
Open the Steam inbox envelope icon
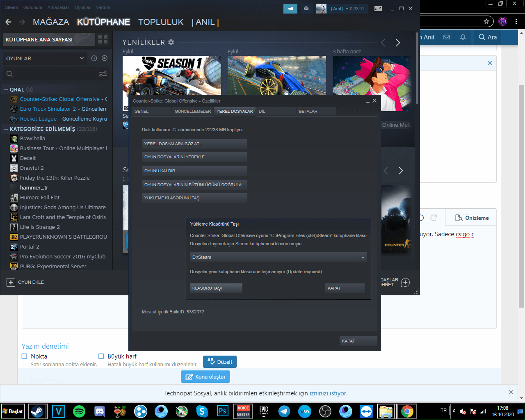coord(306,9)
